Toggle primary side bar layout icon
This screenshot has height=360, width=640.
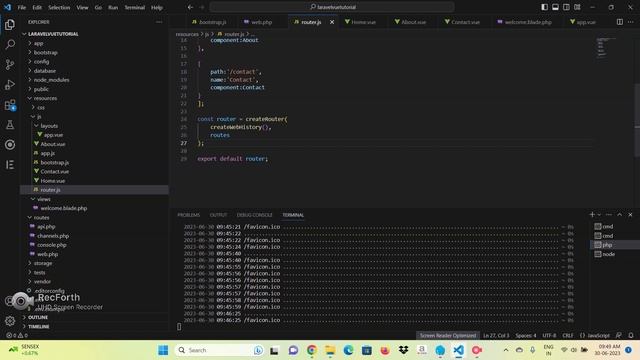click(x=544, y=7)
